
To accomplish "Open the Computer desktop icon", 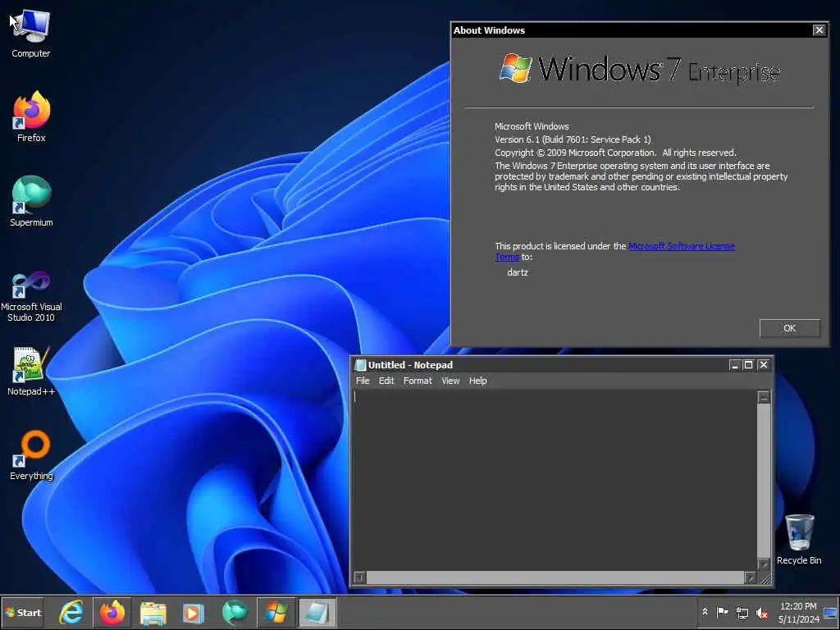I will (x=30, y=33).
